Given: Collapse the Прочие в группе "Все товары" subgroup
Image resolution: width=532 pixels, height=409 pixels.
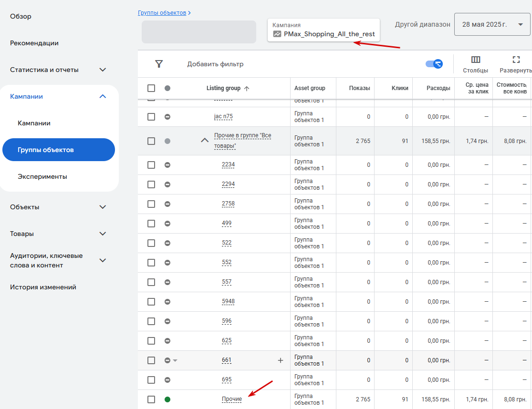Looking at the screenshot, I should [205, 140].
